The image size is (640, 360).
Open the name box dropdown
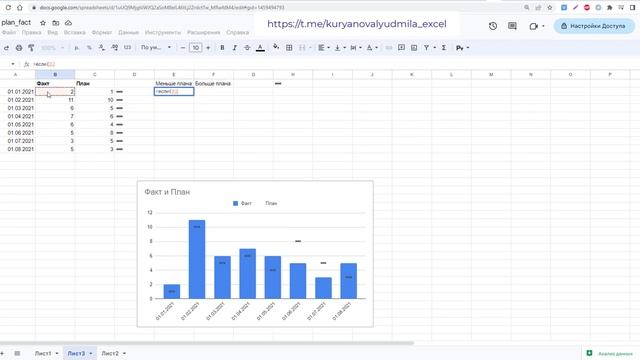(x=13, y=64)
